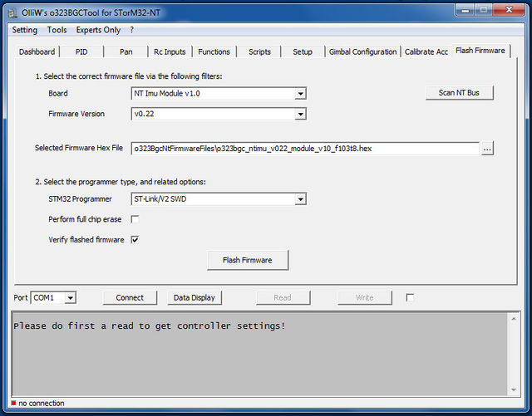The width and height of the screenshot is (532, 416).
Task: Uncheck Verify flashed firmware checkbox
Action: (x=135, y=240)
